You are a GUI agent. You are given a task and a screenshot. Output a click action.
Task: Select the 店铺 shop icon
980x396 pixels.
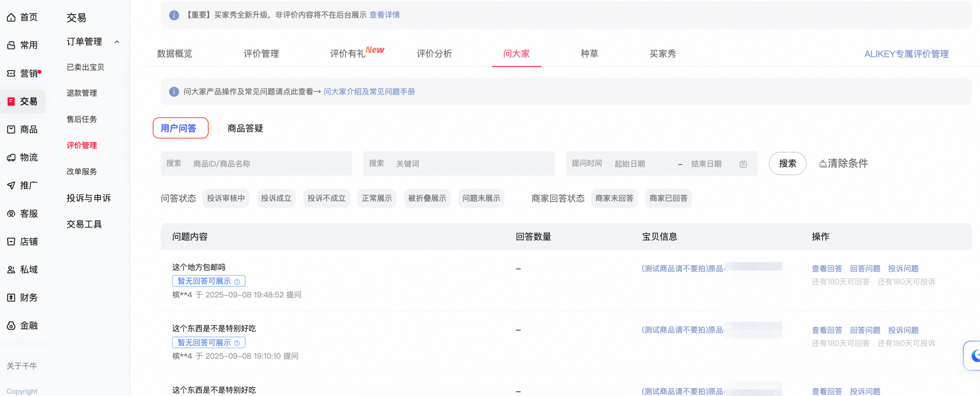11,241
